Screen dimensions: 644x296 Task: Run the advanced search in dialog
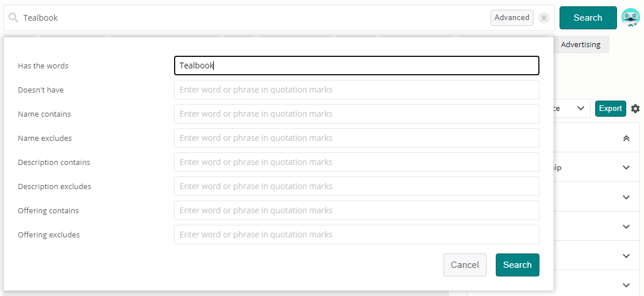click(x=517, y=265)
